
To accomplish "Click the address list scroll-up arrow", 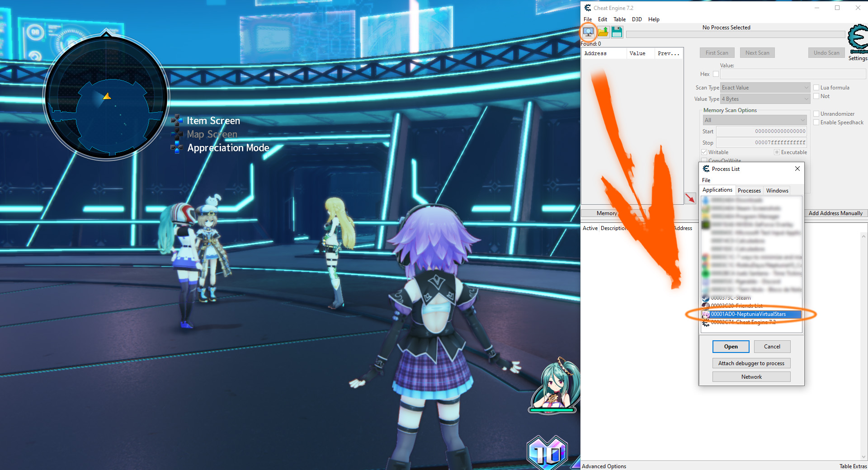I will 864,236.
